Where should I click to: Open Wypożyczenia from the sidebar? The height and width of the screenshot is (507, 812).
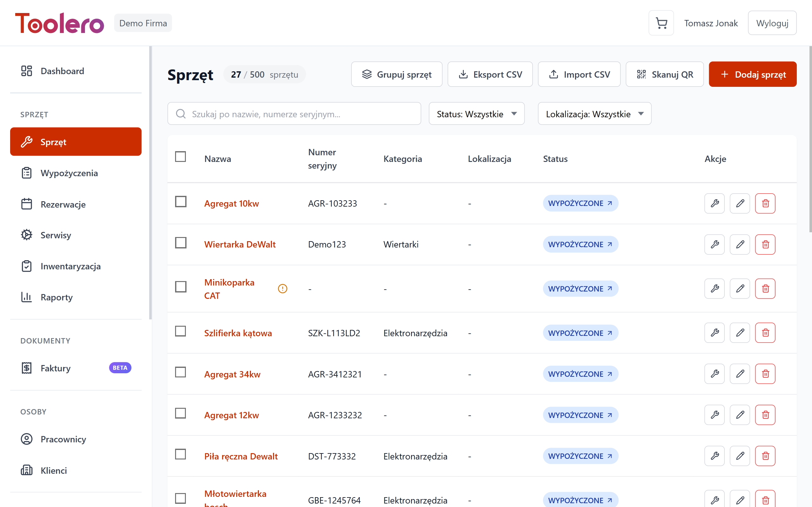(x=69, y=173)
